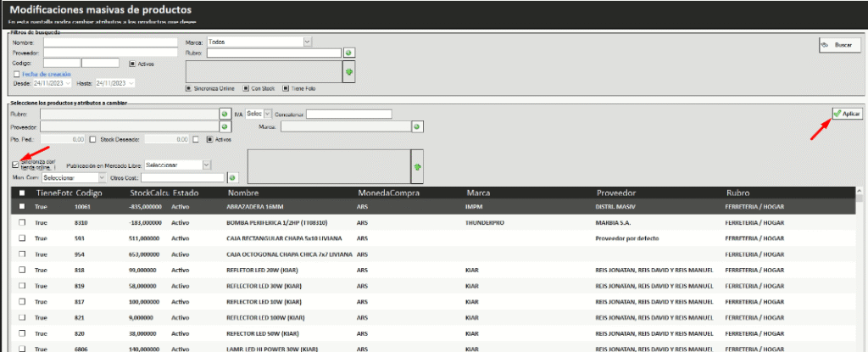Click green icon next to Rubro attribute field

(225, 114)
